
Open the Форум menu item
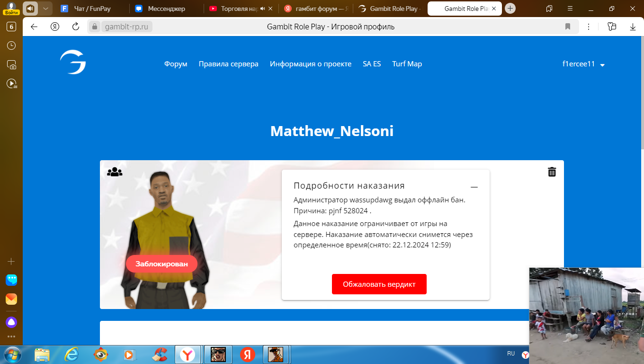(x=176, y=64)
